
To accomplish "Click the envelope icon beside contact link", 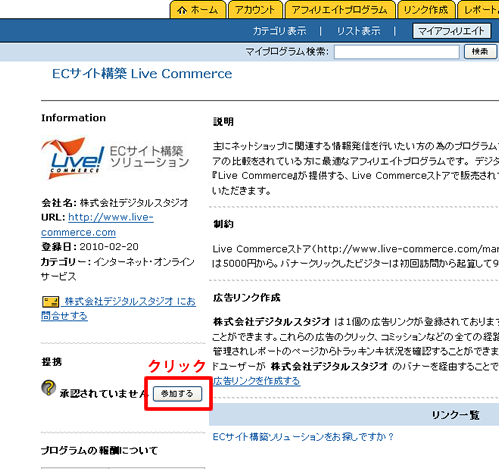I will point(50,302).
